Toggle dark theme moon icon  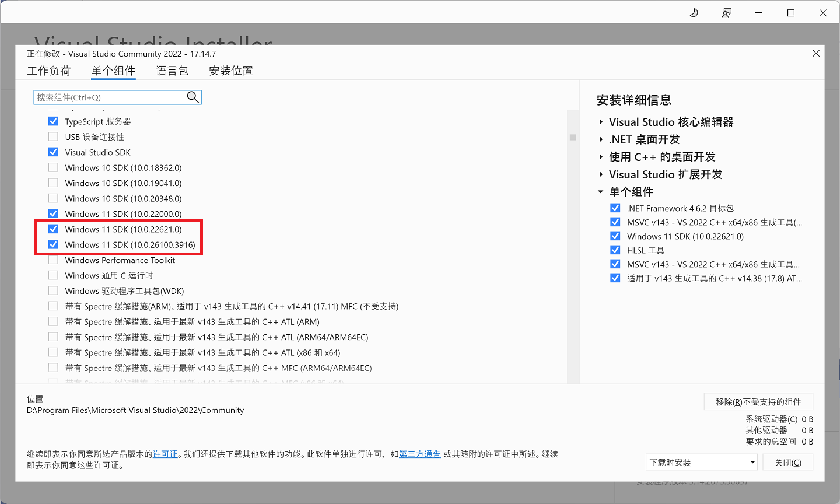(x=694, y=13)
